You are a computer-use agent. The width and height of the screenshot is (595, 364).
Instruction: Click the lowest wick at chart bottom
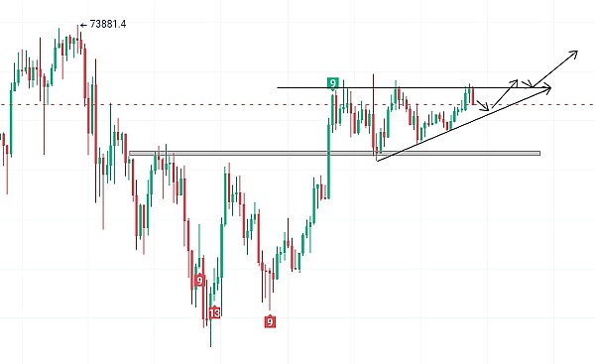coord(210,335)
